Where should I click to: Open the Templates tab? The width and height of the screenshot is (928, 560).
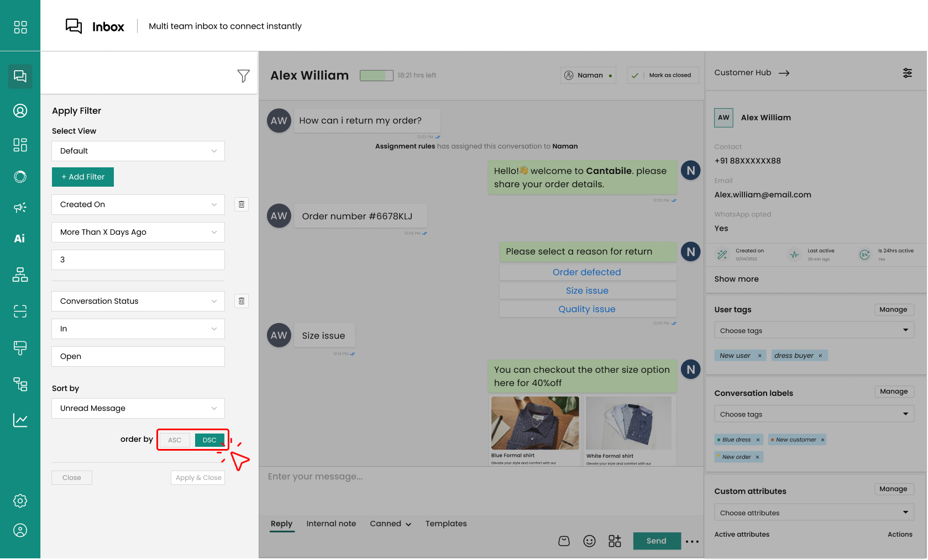[445, 524]
